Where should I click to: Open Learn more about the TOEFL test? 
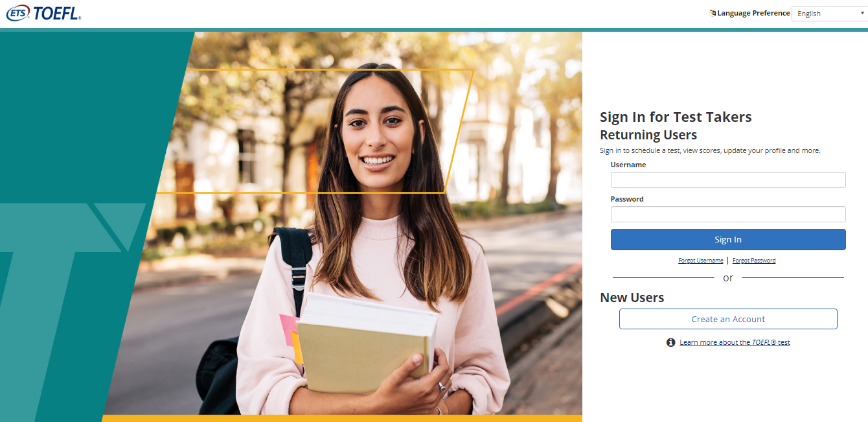click(x=735, y=342)
